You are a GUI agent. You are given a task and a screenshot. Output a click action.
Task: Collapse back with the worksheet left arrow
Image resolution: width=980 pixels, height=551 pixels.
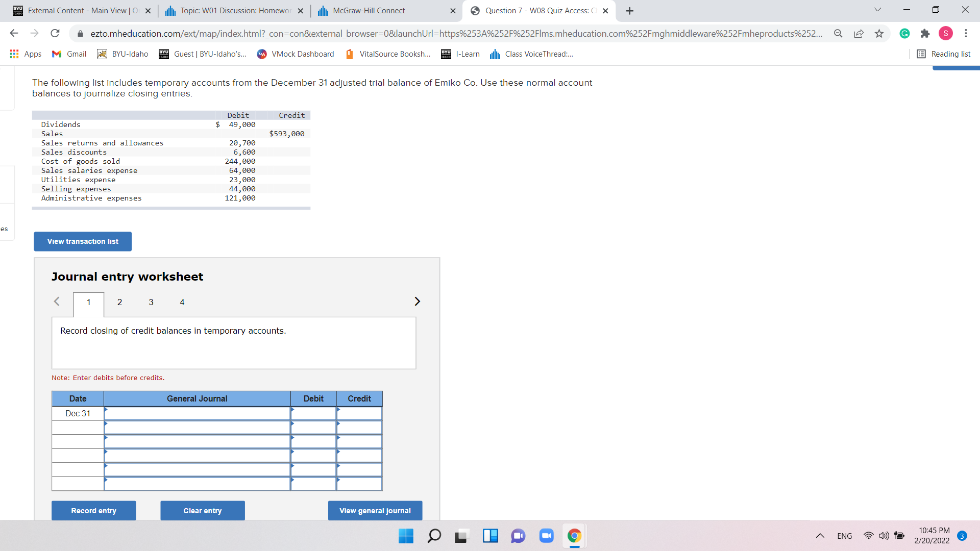(x=57, y=302)
